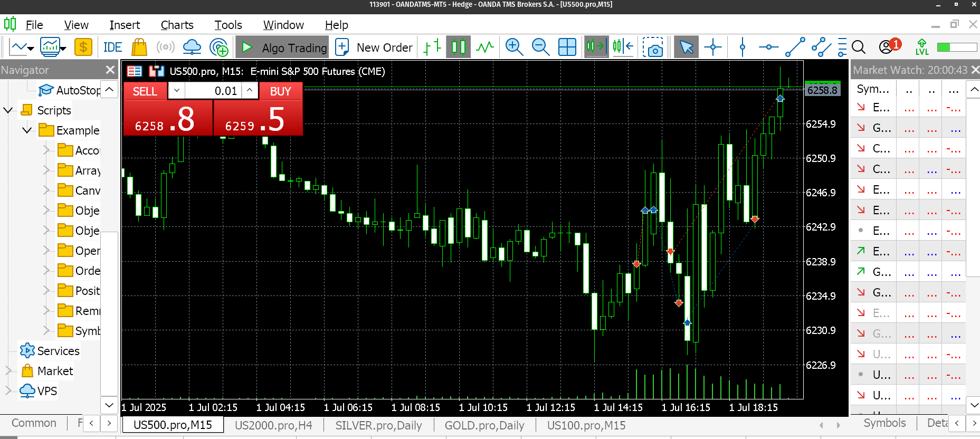Click the LVL level icon

tap(922, 47)
